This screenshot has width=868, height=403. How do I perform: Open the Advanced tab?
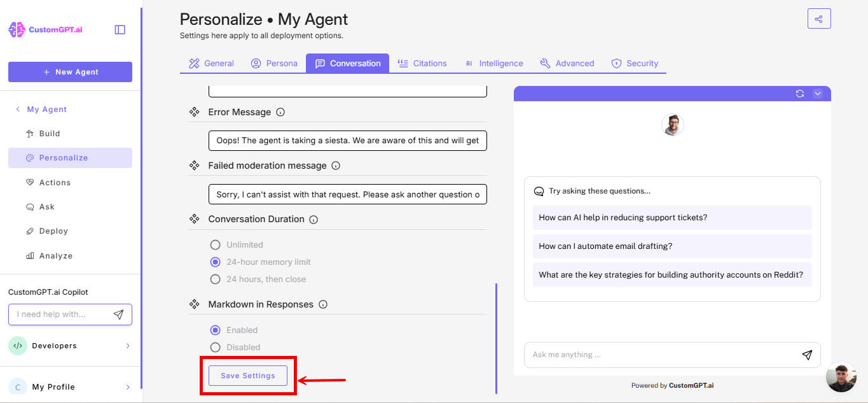(567, 63)
